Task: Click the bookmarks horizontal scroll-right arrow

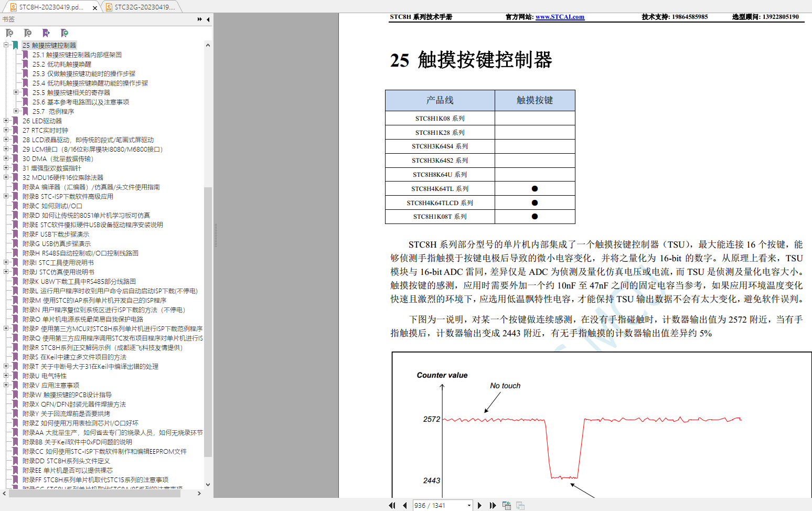Action: click(x=199, y=494)
